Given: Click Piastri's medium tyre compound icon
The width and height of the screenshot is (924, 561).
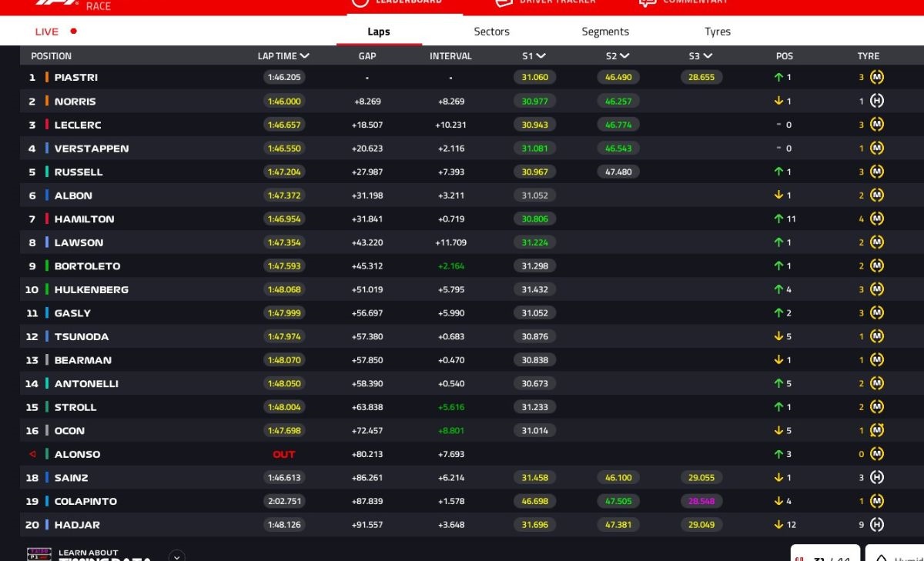Looking at the screenshot, I should (876, 77).
